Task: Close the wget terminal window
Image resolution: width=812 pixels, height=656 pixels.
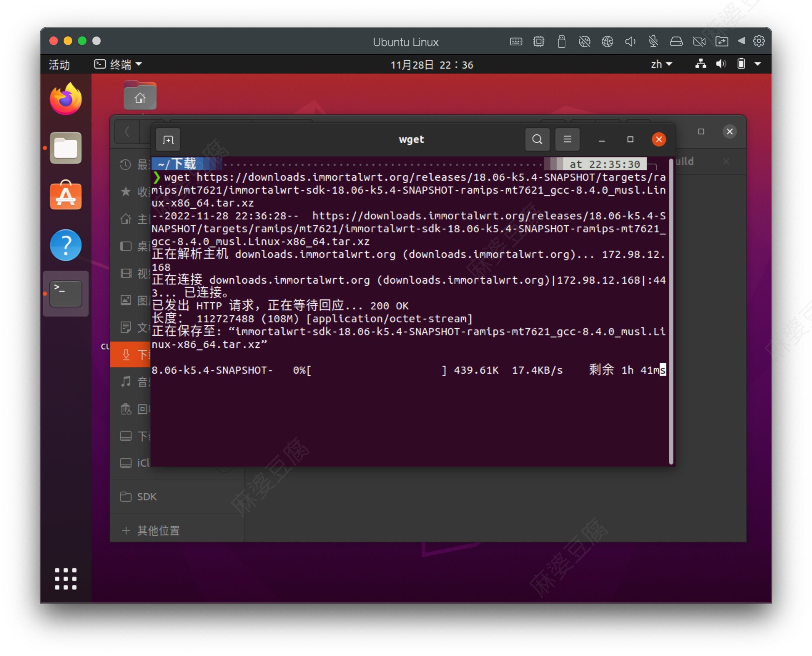Action: click(659, 139)
